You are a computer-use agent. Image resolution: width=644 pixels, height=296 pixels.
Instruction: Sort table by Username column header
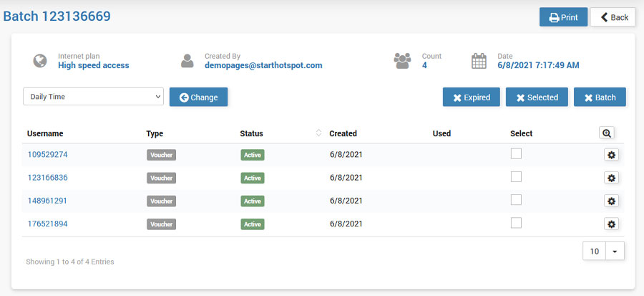(45, 133)
